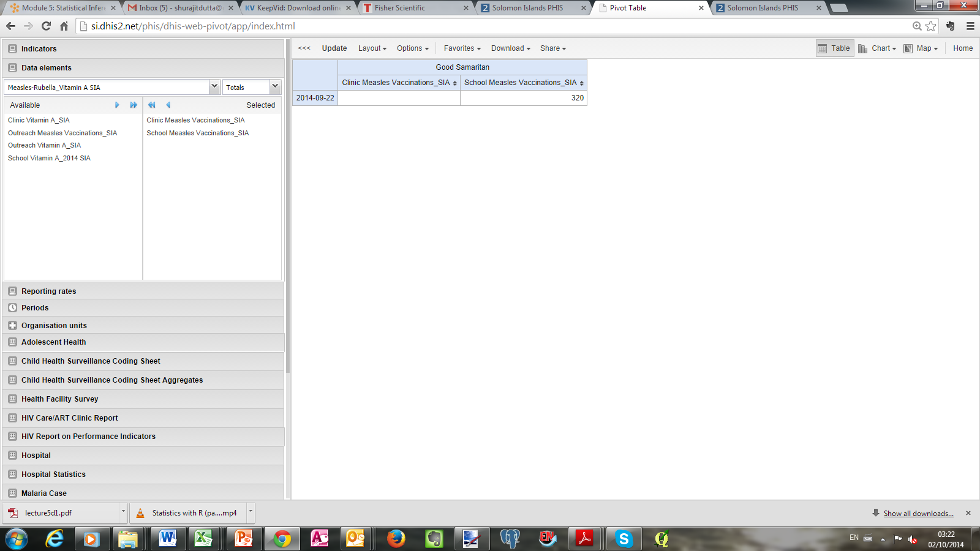This screenshot has width=980, height=551.
Task: Close the downloads bar
Action: click(x=968, y=513)
